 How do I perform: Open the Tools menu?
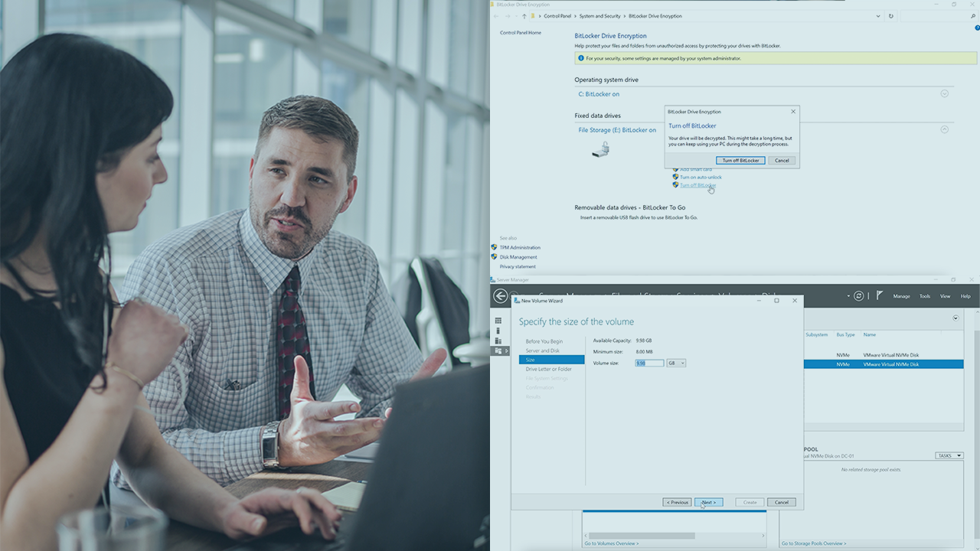click(925, 296)
